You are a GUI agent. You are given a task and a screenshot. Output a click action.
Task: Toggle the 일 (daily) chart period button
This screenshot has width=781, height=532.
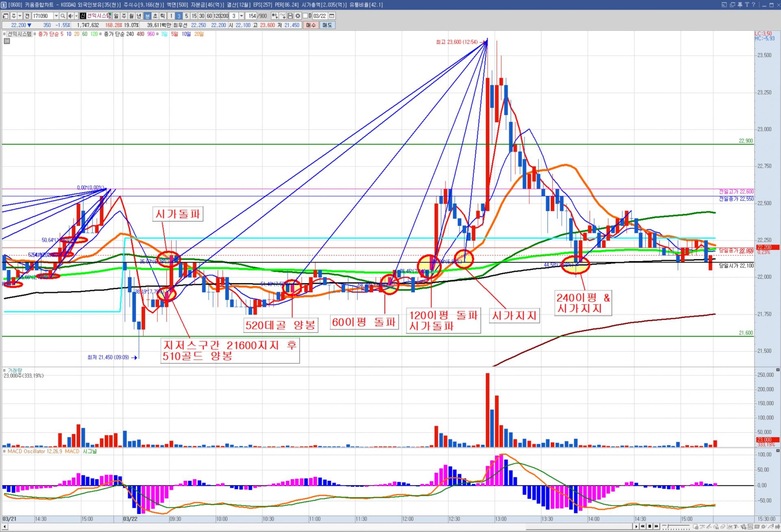(x=116, y=16)
